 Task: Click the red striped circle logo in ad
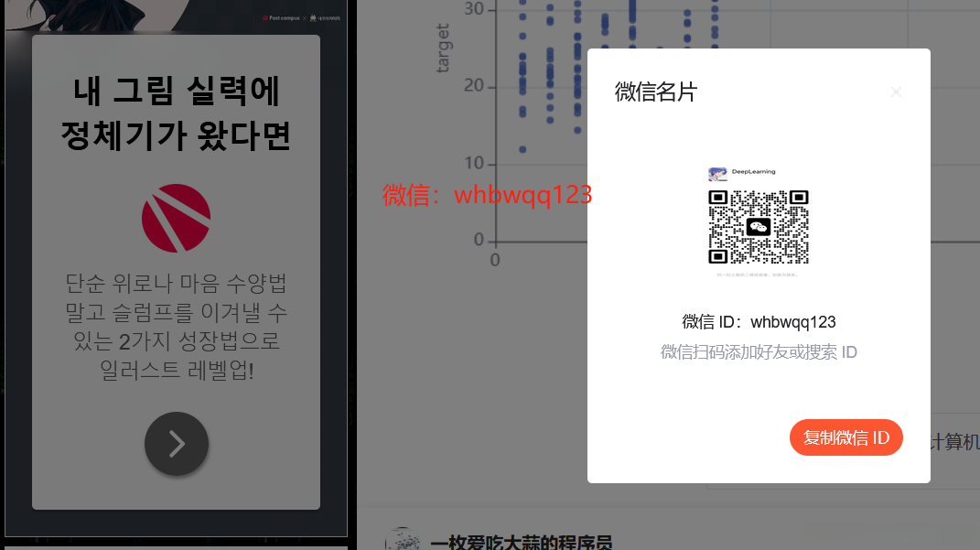pyautogui.click(x=177, y=218)
